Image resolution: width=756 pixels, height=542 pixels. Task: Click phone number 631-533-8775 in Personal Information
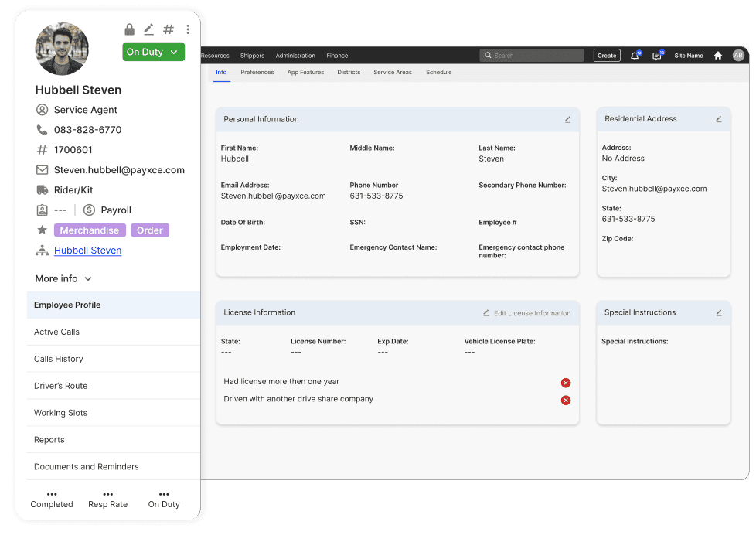(376, 196)
